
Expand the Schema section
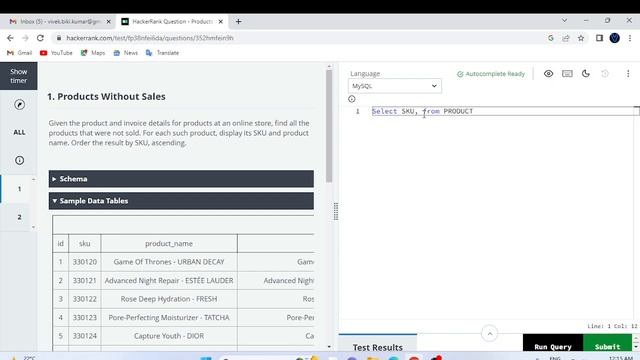point(181,179)
